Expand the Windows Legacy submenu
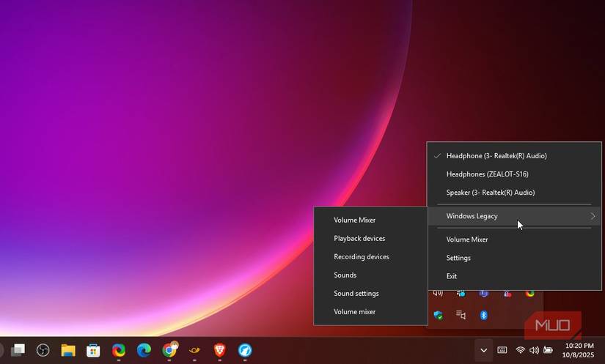This screenshot has height=364, width=605. click(x=513, y=216)
